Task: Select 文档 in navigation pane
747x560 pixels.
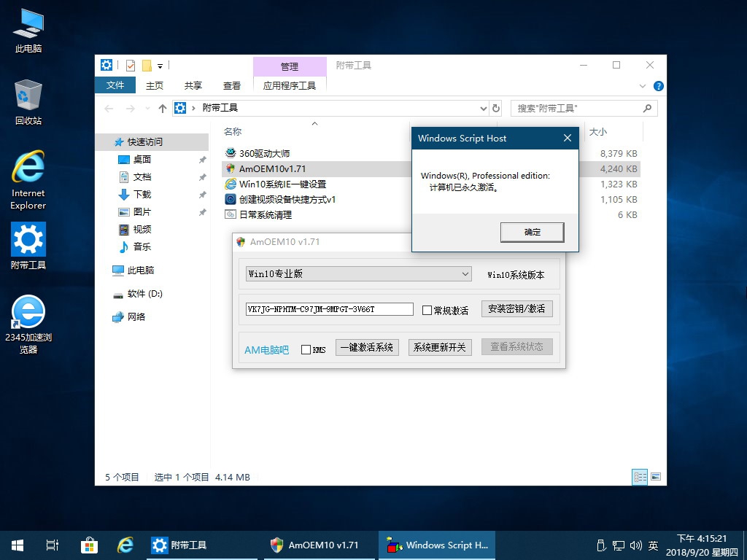Action: tap(142, 177)
